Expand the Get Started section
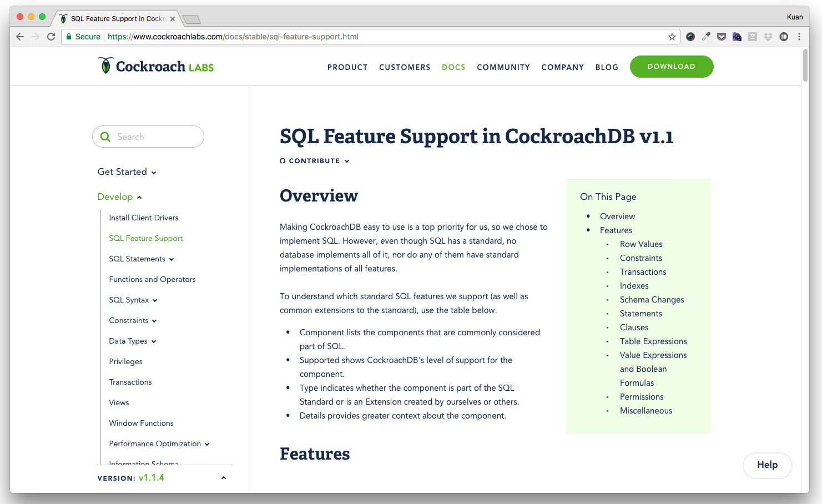The image size is (822, 504). point(127,172)
